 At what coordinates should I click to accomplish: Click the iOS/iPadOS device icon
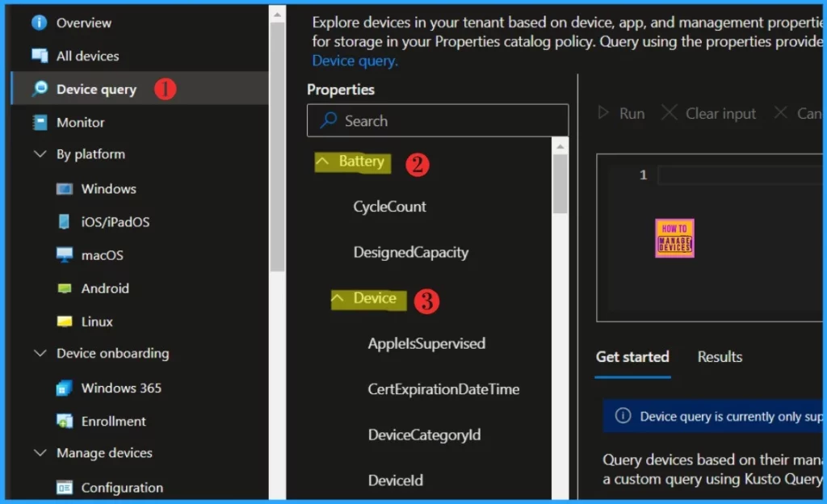point(65,222)
